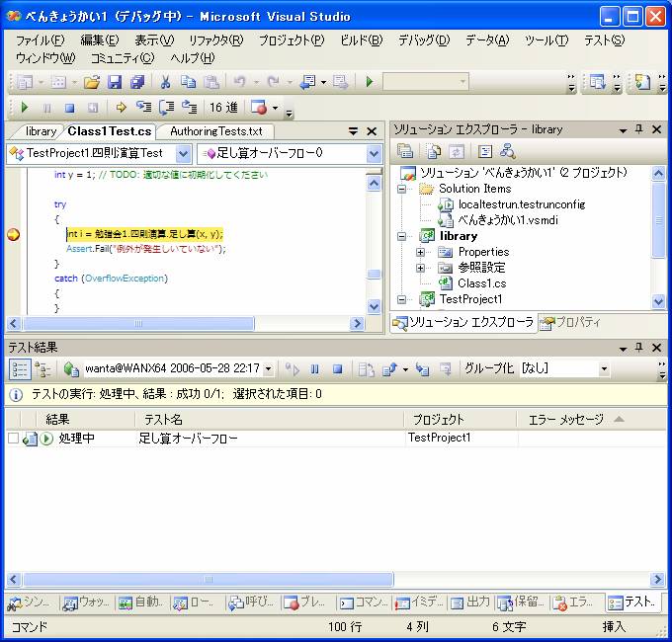Open the TestProject1.四則演算Test class dropdown
672x642 pixels.
click(x=183, y=153)
